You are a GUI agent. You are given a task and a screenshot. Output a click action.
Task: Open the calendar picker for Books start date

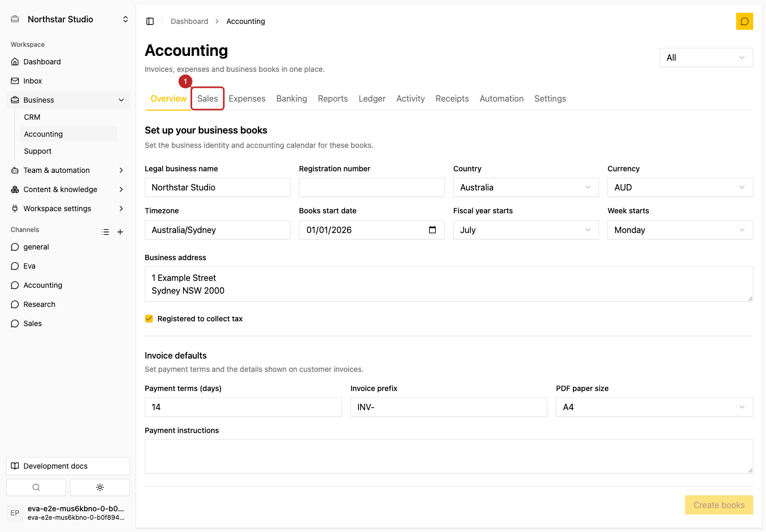click(432, 230)
